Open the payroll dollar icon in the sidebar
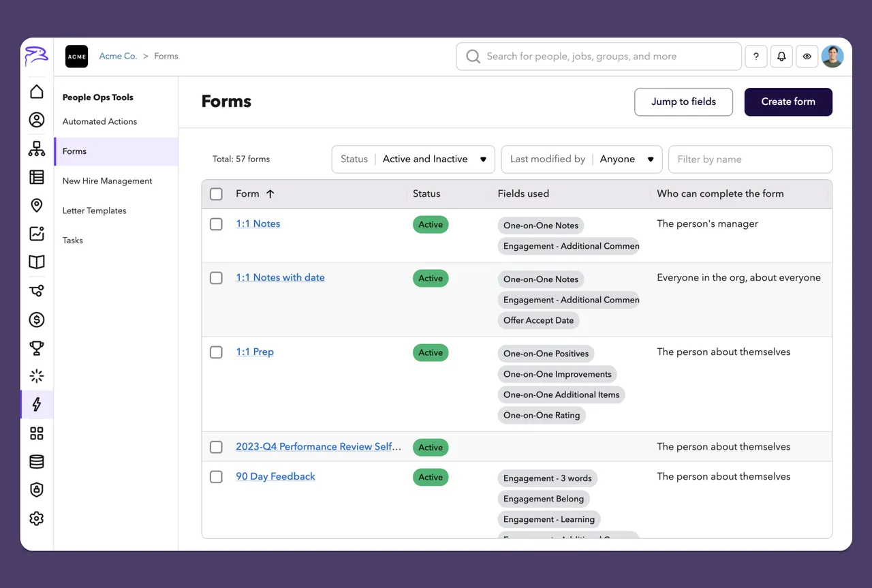 36,319
